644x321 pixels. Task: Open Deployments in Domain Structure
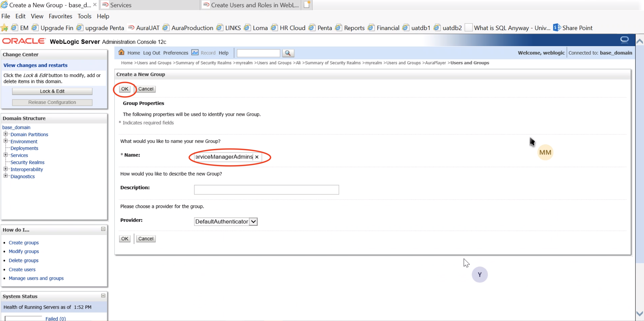click(x=24, y=148)
